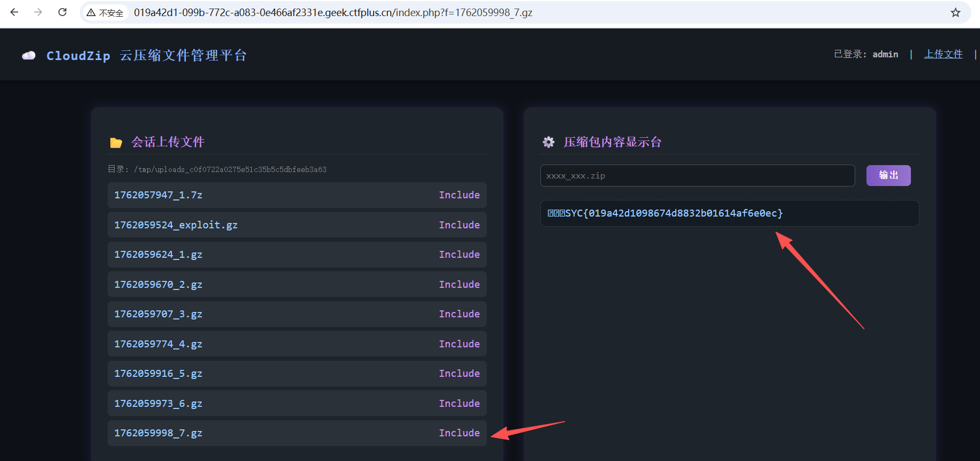Click the browser address bar URL
980x461 pixels.
(x=333, y=12)
